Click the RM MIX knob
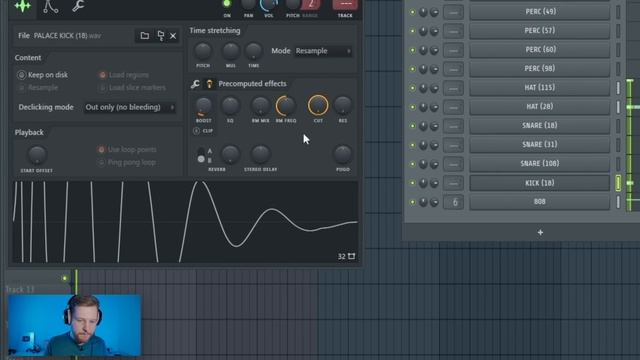Screen dimensions: 640x360 click(260, 106)
